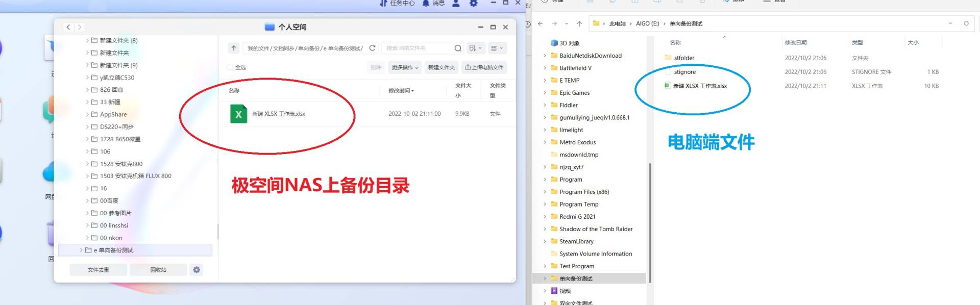Select the 1728 B650微星 folder
Image resolution: width=980 pixels, height=305 pixels.
pyautogui.click(x=120, y=139)
